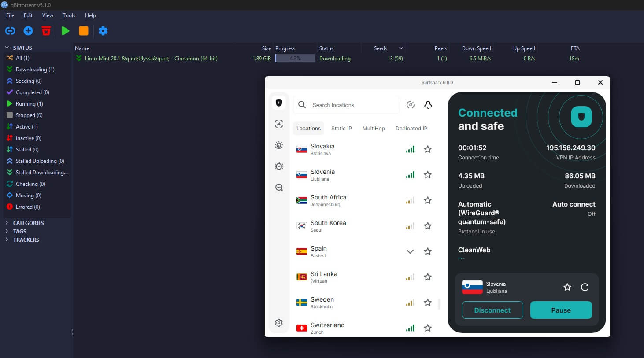644x358 pixels.
Task: Open Surfshark settings gear icon
Action: [279, 323]
